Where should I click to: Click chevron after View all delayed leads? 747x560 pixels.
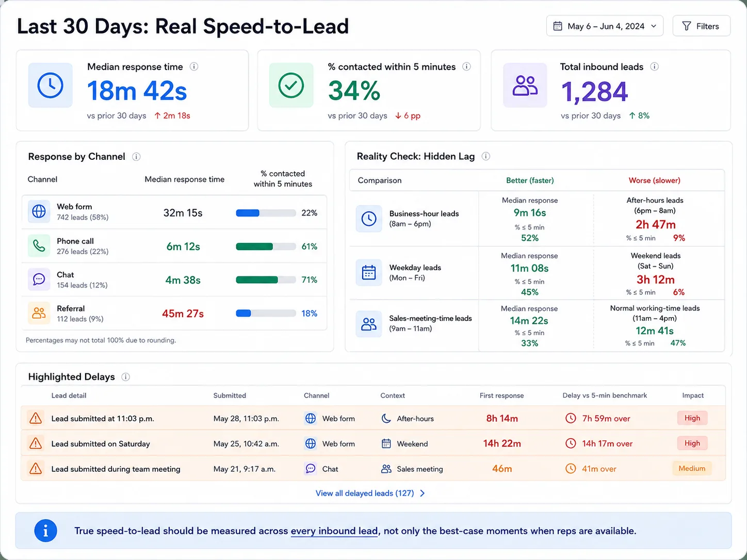point(423,493)
